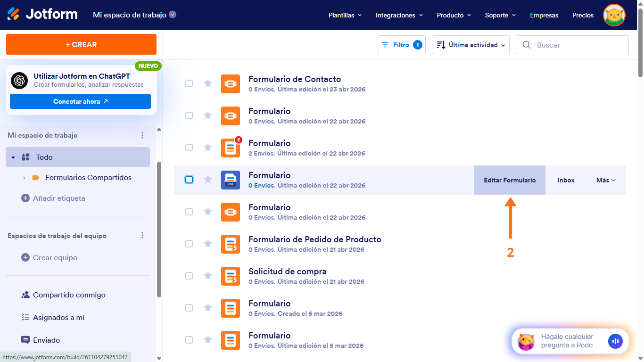Open the Plantillas menu

click(345, 15)
